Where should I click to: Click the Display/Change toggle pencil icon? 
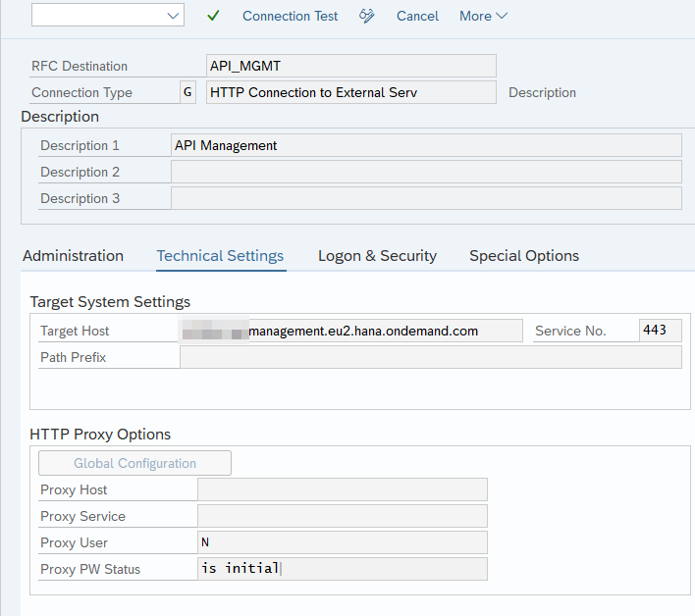367,16
